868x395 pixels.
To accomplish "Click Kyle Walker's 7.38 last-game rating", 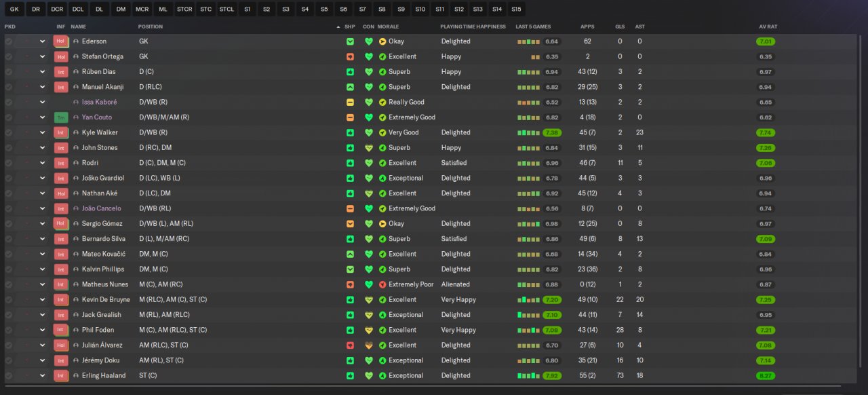I will (x=552, y=132).
